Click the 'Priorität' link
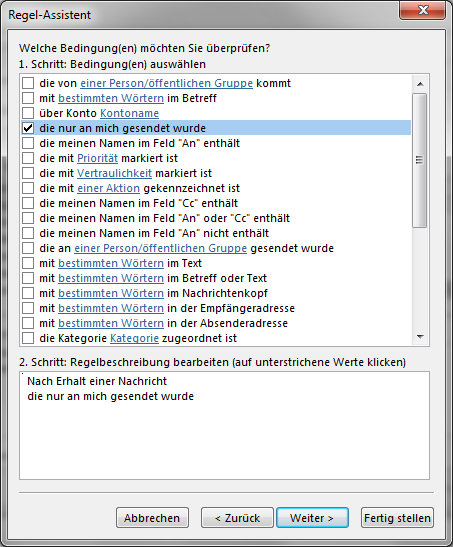Viewport: 453px width, 547px height. point(97,158)
